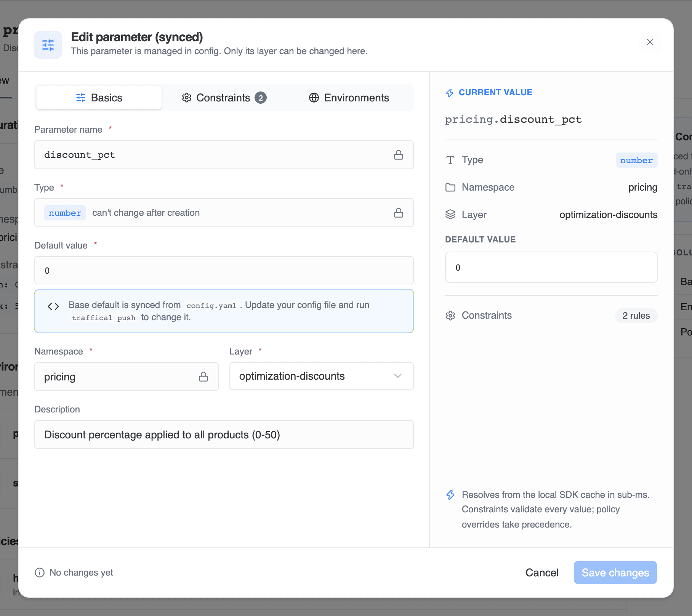Click the globe icon on Environments tab
Image resolution: width=692 pixels, height=616 pixels.
(314, 98)
